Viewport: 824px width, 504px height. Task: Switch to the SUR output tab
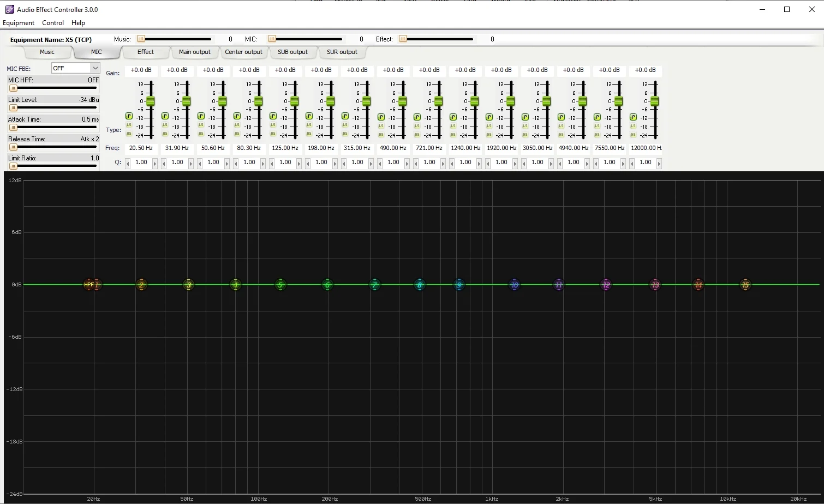[x=342, y=52]
